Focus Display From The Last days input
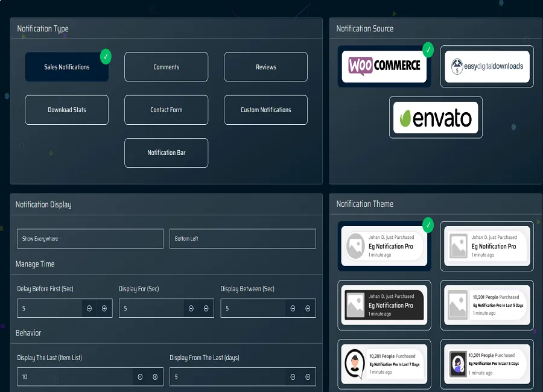 [228, 377]
